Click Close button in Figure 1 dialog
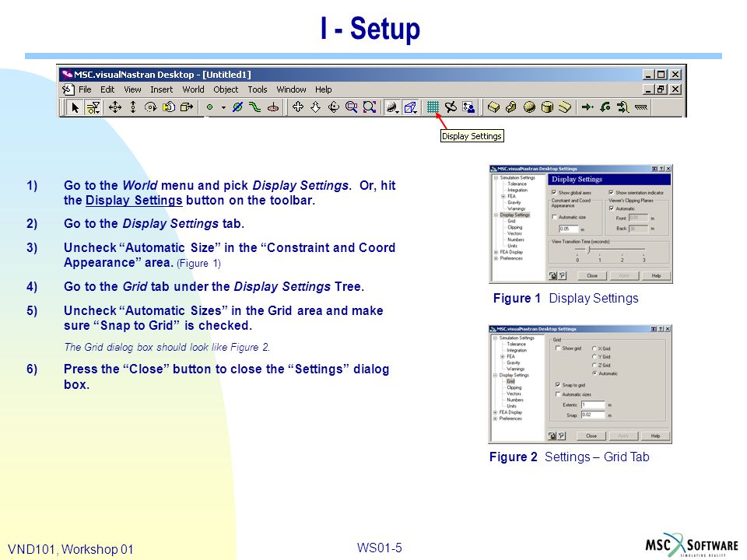The width and height of the screenshot is (747, 560). click(x=592, y=275)
